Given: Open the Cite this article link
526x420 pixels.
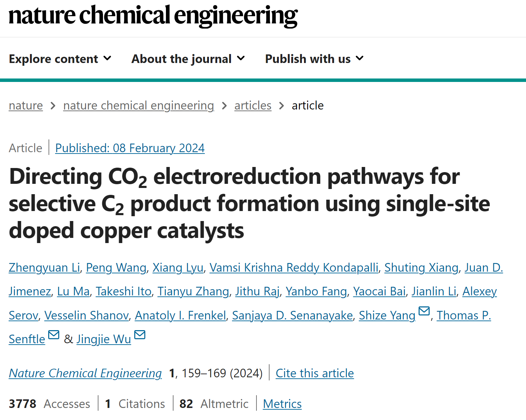Looking at the screenshot, I should pyautogui.click(x=315, y=373).
